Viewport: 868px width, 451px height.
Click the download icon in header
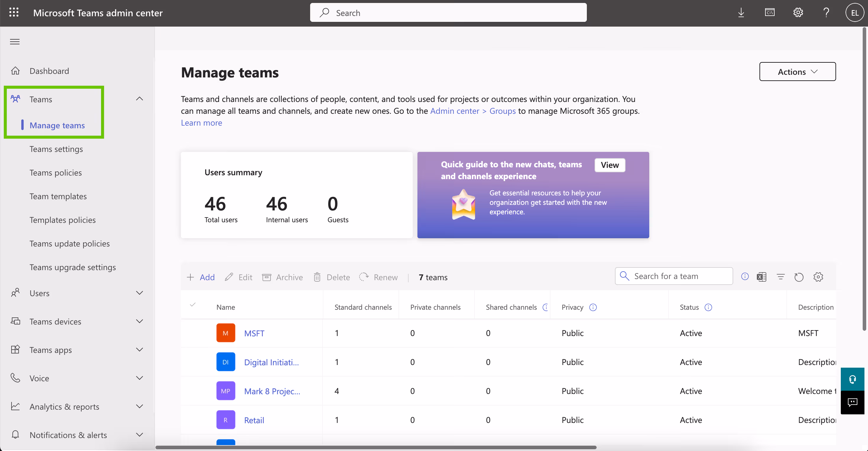point(741,13)
